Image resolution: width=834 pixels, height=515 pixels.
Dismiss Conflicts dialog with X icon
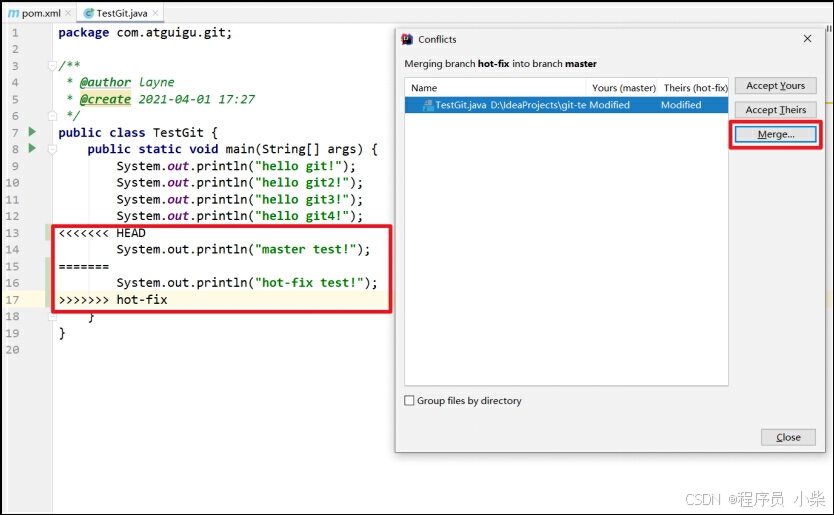click(807, 39)
